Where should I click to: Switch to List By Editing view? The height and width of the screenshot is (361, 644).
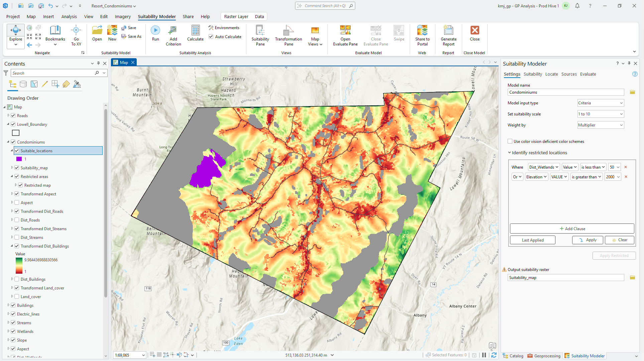coord(45,84)
